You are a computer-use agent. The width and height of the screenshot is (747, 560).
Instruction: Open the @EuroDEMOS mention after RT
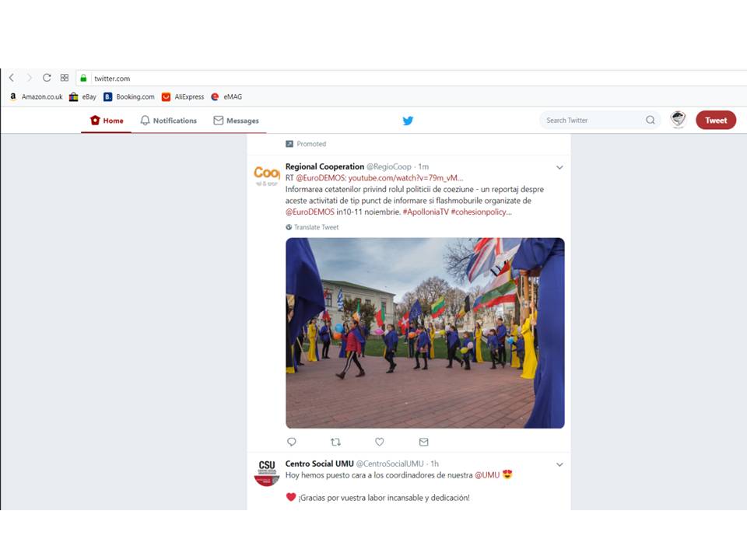320,178
